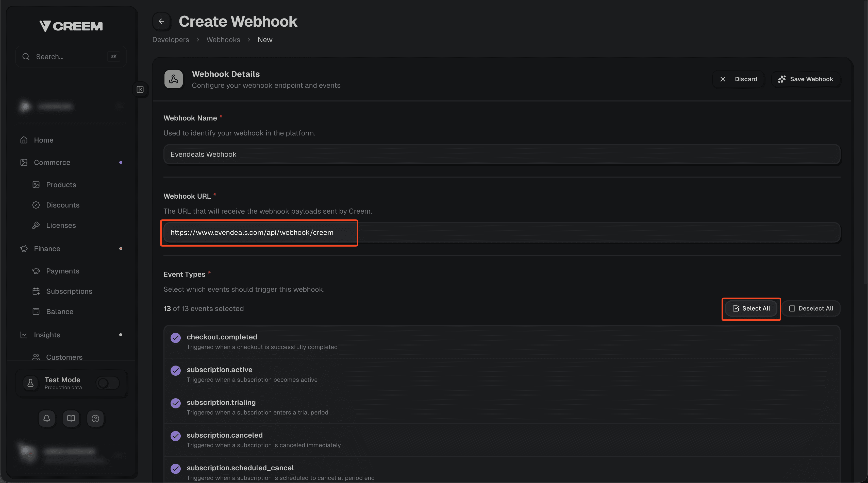This screenshot has width=868, height=483.
Task: Click the help question mark icon
Action: [x=95, y=418]
